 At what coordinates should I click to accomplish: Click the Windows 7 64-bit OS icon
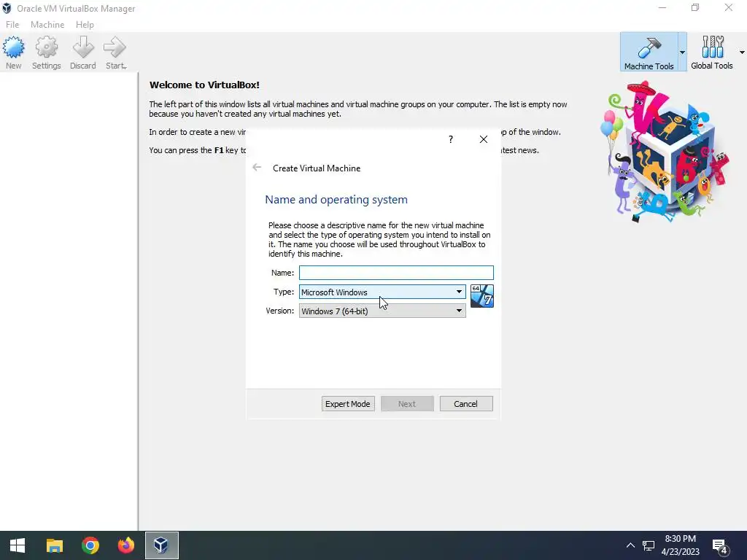tap(481, 296)
